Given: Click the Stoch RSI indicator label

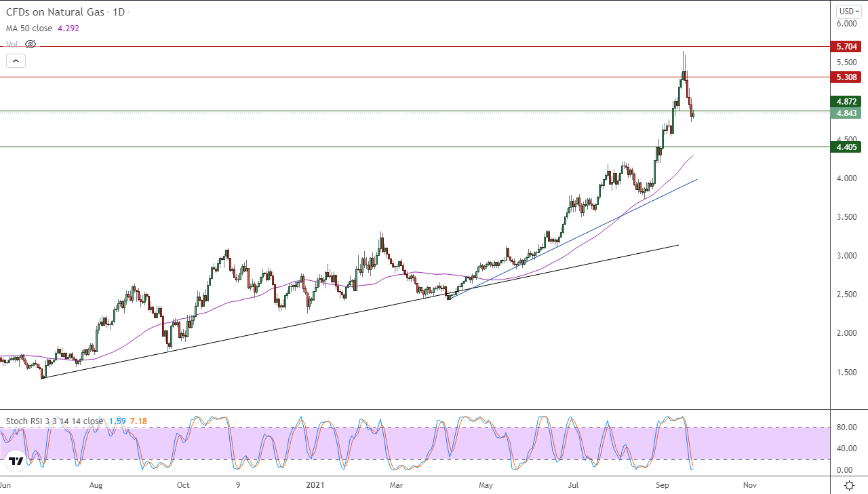Looking at the screenshot, I should (x=54, y=421).
